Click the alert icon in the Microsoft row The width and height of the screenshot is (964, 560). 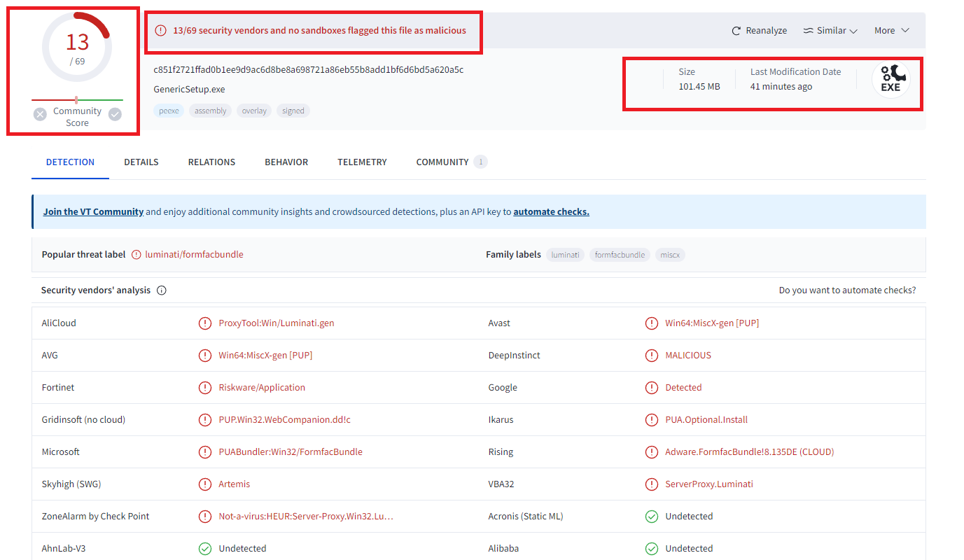[x=205, y=452]
